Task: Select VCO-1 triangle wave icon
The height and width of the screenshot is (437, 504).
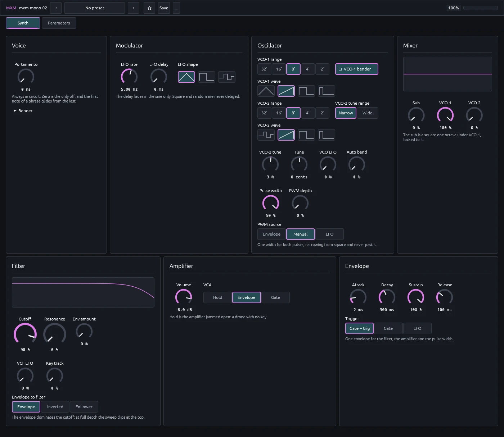Action: point(266,91)
